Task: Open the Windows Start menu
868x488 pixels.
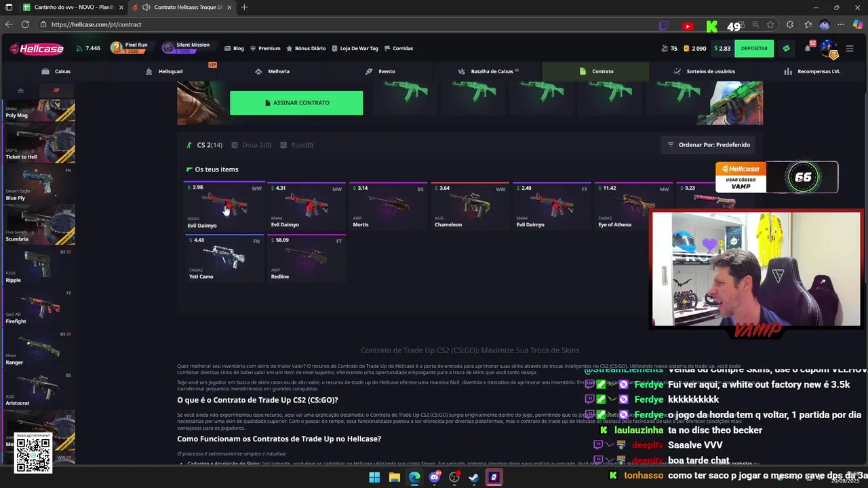Action: (x=374, y=477)
